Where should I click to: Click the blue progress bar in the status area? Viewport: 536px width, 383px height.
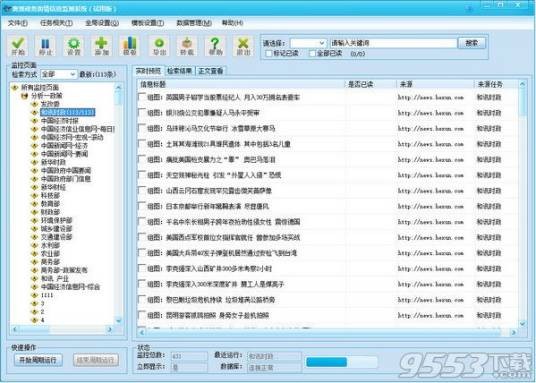tap(342, 362)
